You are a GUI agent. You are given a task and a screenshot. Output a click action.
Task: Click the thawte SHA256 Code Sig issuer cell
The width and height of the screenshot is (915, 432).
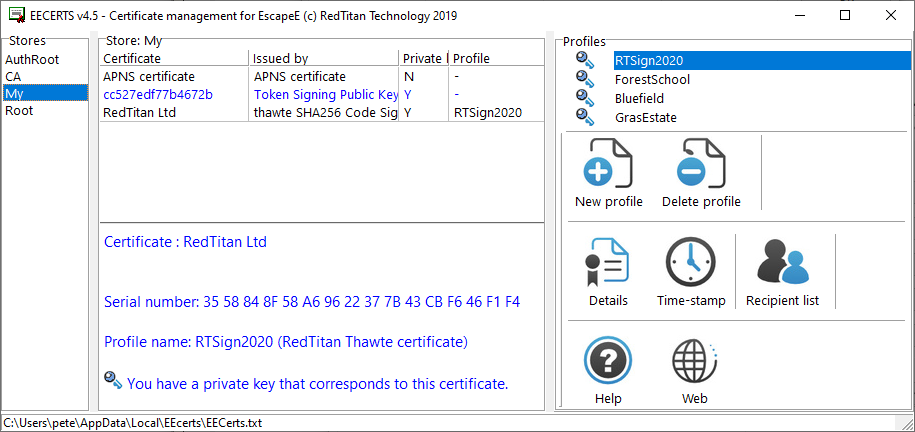tap(326, 113)
